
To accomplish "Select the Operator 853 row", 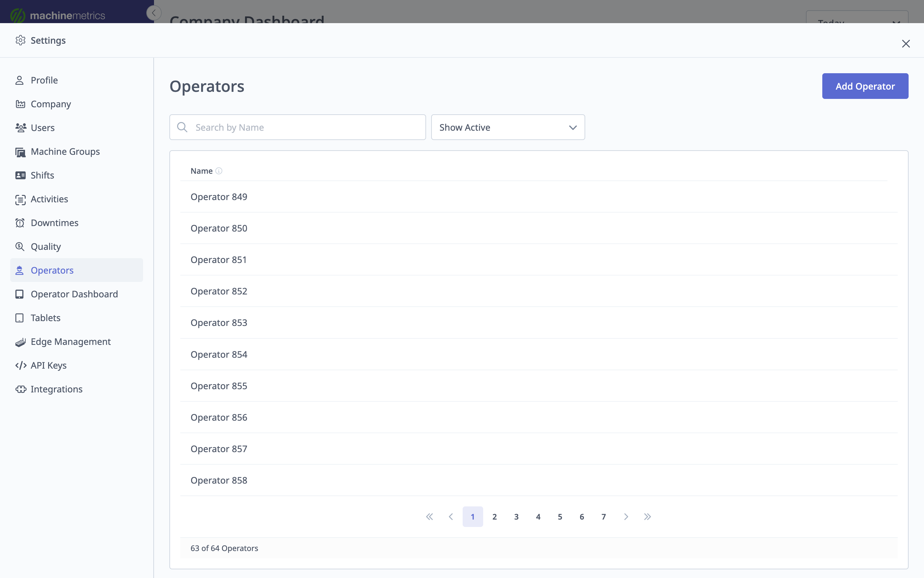I will pos(539,323).
